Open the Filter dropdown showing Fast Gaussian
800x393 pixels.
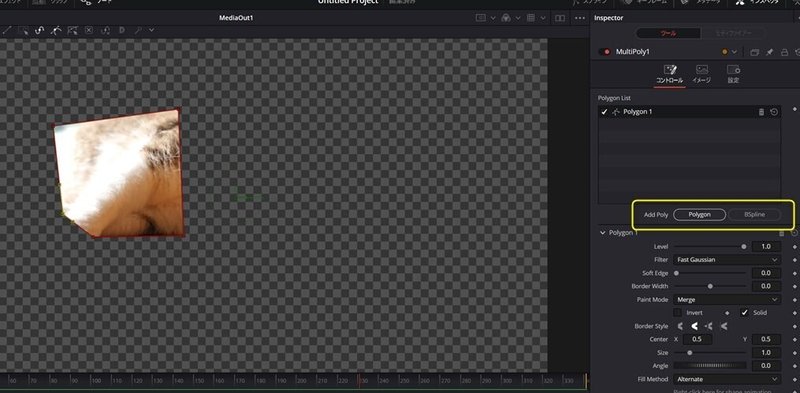pos(727,260)
